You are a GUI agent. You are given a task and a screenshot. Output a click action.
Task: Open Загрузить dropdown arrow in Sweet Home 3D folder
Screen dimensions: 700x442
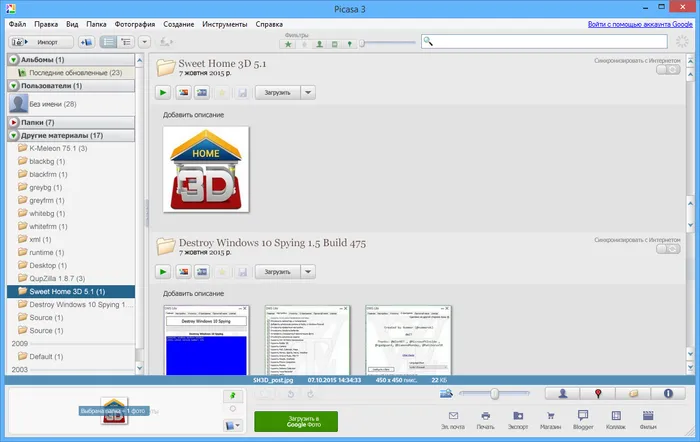[308, 92]
